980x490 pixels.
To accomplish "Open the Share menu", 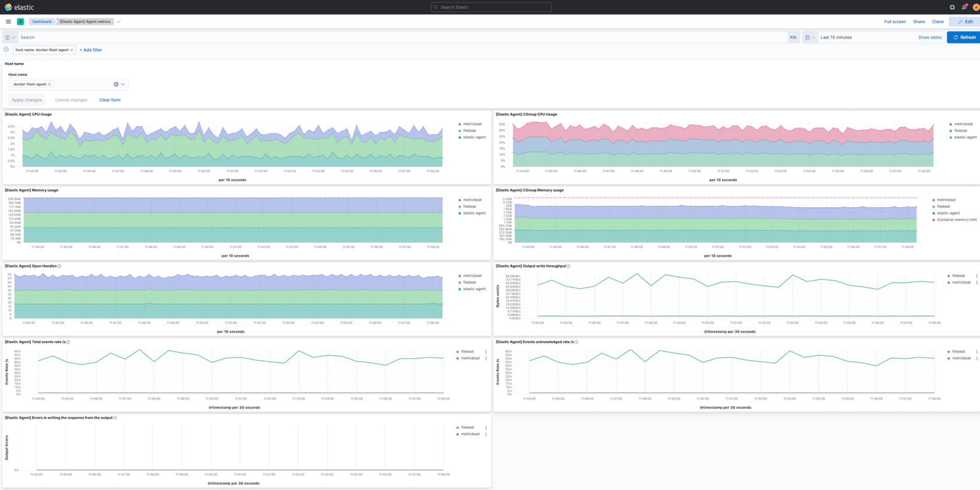I will [x=919, y=22].
